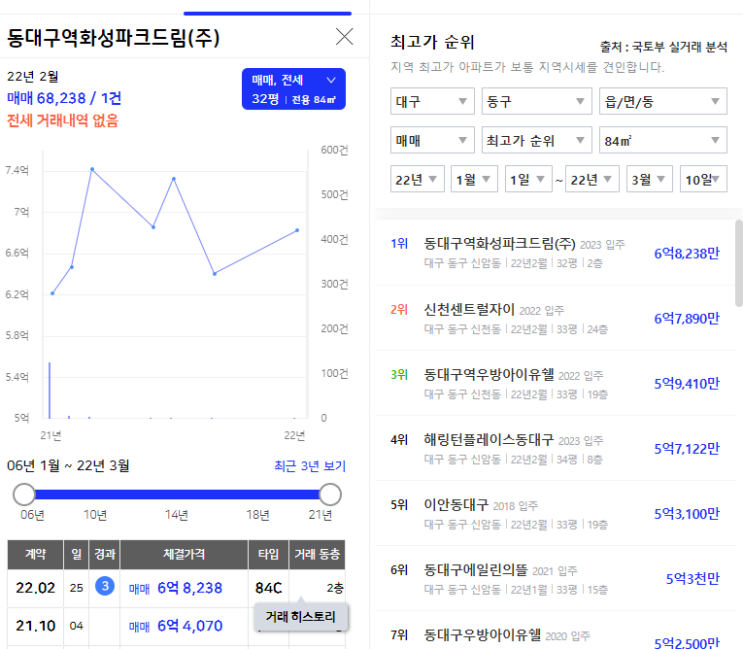Click the 거래 히스토리 tooltip button
Screen dimensions: 743x649
(301, 617)
